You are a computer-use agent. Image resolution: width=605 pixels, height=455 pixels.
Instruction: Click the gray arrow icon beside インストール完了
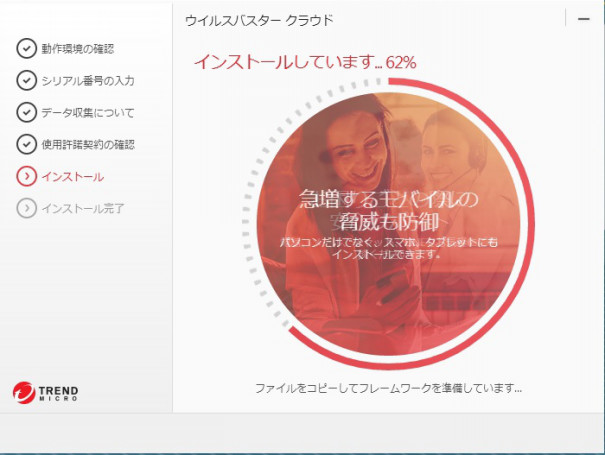(26, 208)
